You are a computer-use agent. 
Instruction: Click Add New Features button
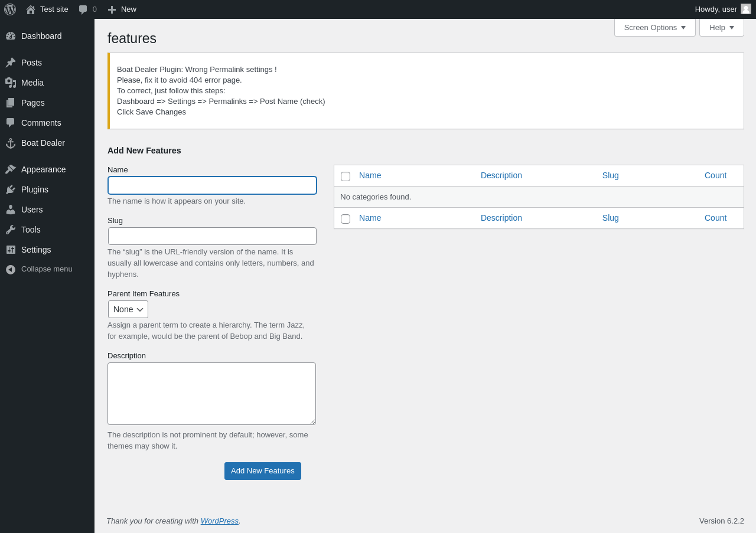(263, 471)
